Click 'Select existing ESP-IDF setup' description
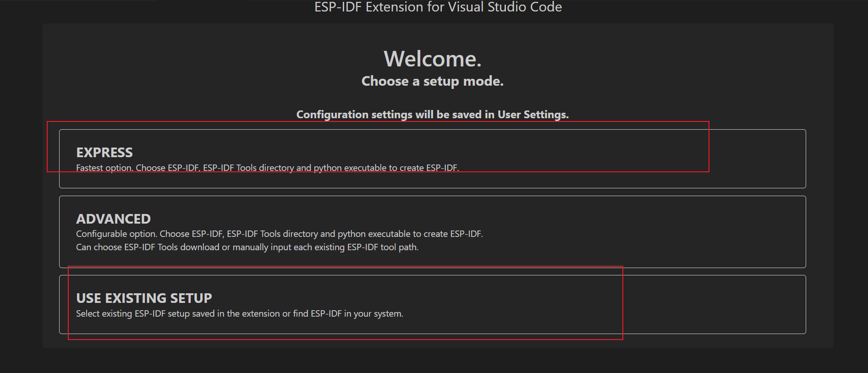Image resolution: width=868 pixels, height=373 pixels. [239, 314]
